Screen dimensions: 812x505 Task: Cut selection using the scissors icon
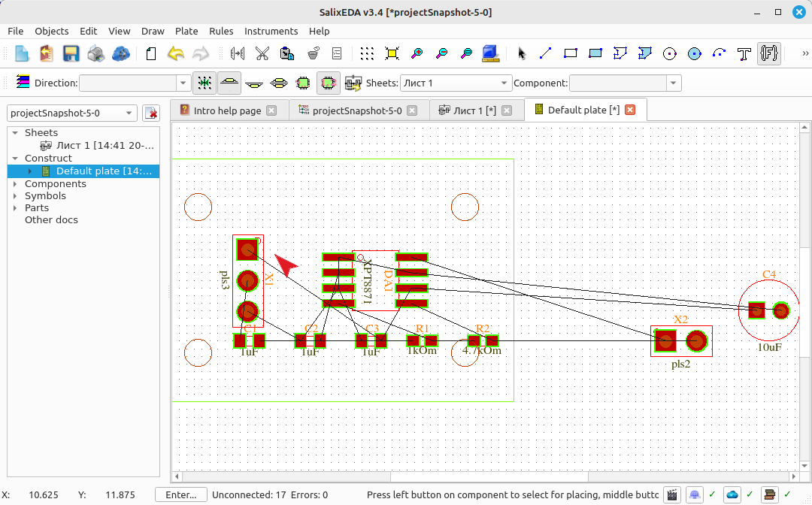coord(262,53)
